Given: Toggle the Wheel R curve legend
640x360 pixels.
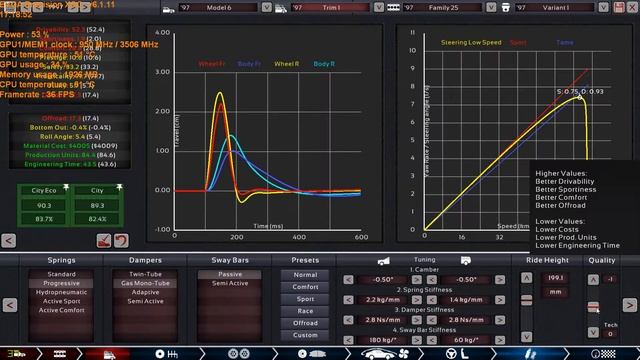Looking at the screenshot, I should click(287, 64).
